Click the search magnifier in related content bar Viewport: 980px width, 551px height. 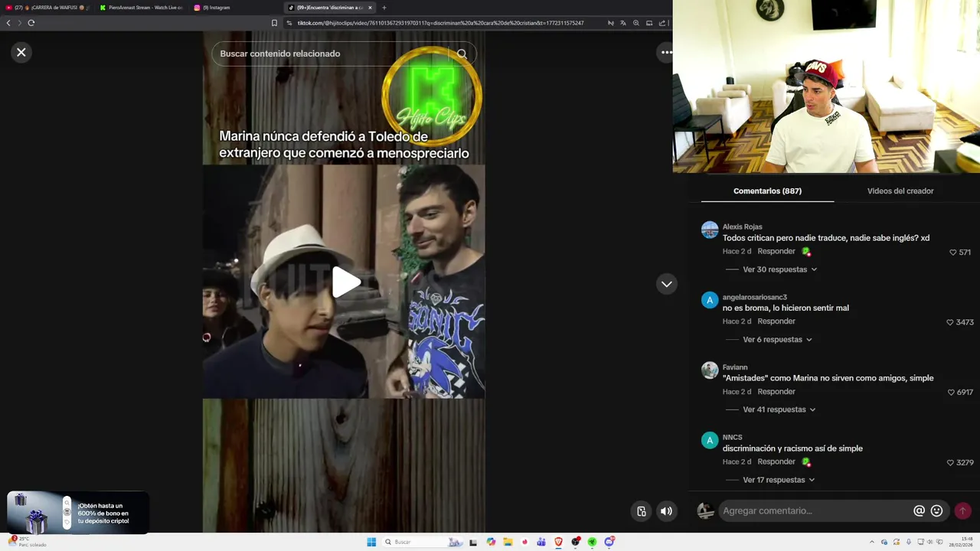pos(462,54)
